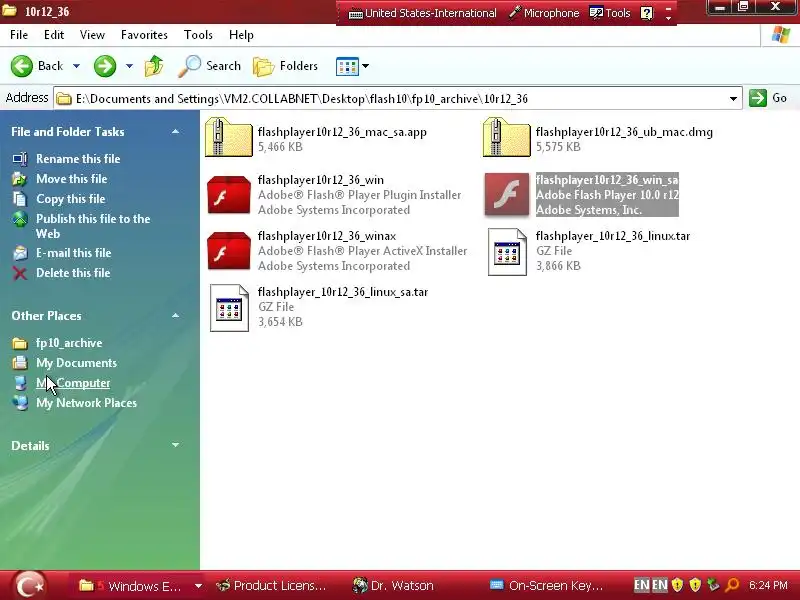The height and width of the screenshot is (600, 800).
Task: Click the Copy this file link
Action: pyautogui.click(x=70, y=199)
